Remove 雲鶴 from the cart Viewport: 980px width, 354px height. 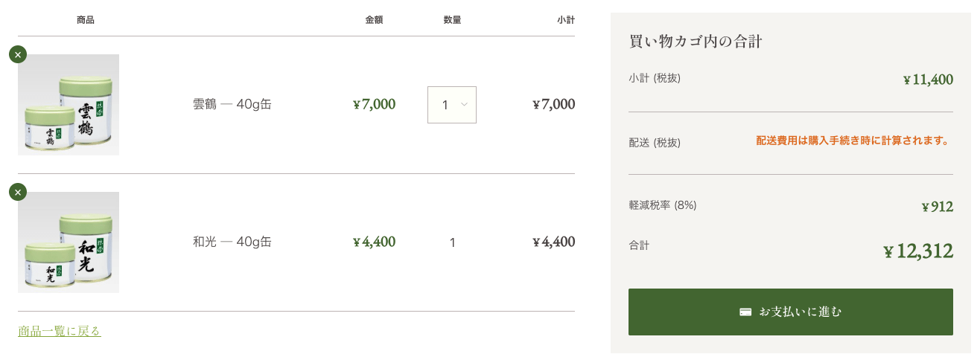(x=18, y=54)
